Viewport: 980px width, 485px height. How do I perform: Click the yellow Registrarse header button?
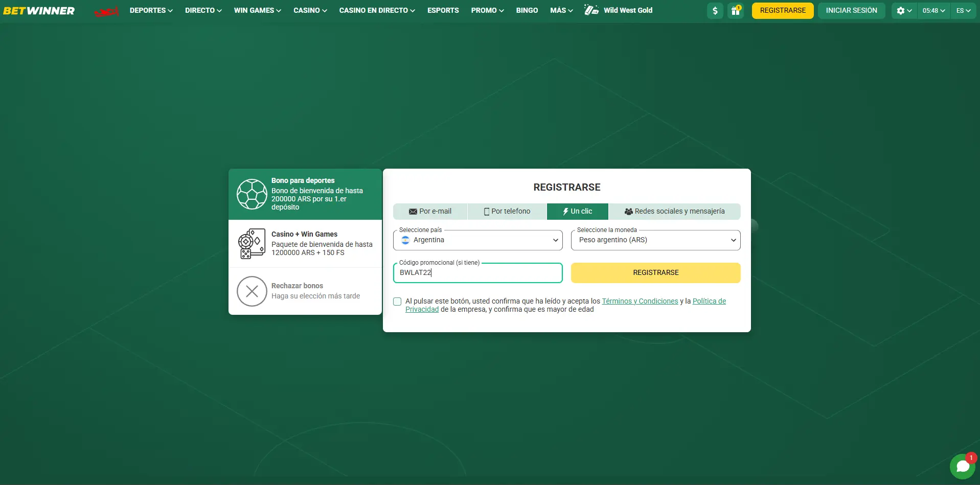coord(783,11)
